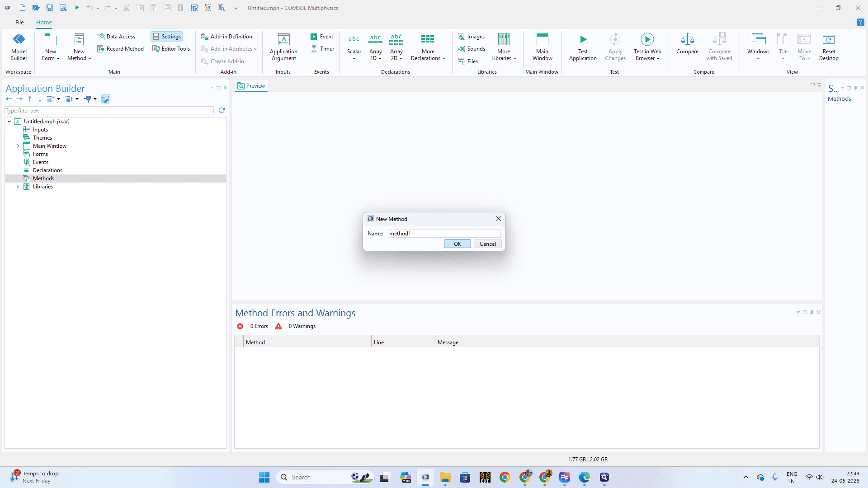
Task: Click Reset Desktop
Action: 829,47
